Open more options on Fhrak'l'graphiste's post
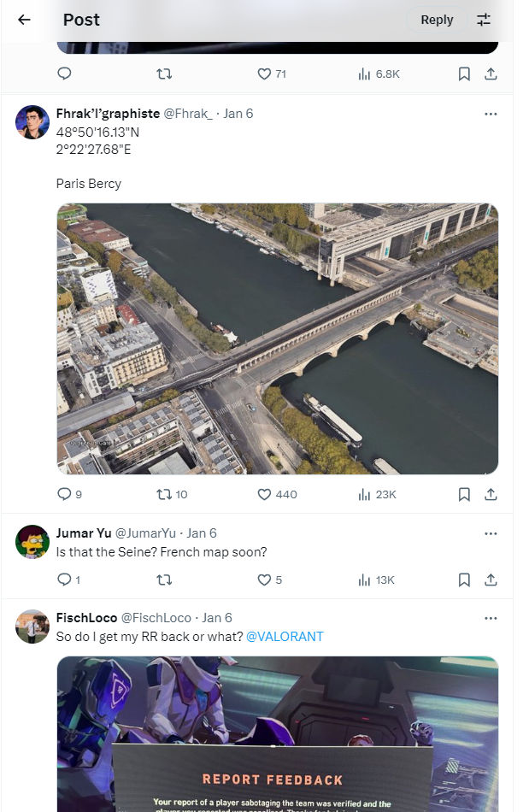Viewport: 529px width, 812px height. 491,114
